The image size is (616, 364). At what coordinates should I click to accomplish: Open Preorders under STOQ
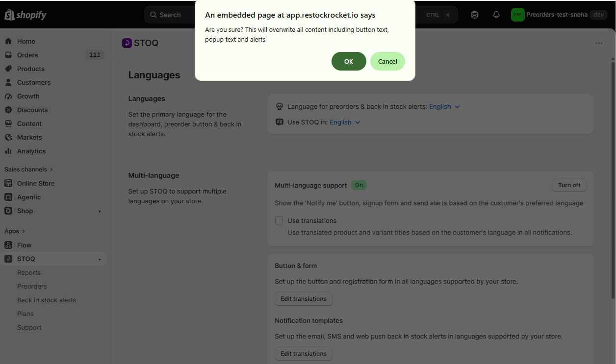coord(32,286)
